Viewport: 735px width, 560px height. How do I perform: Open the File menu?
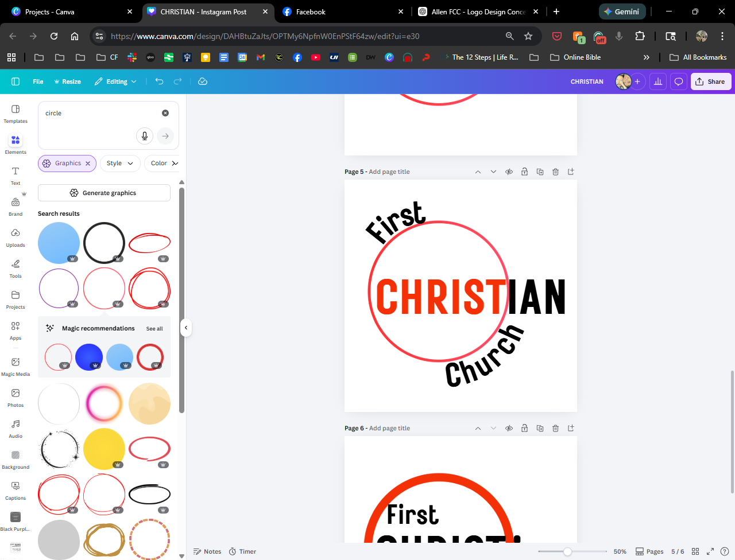point(38,81)
